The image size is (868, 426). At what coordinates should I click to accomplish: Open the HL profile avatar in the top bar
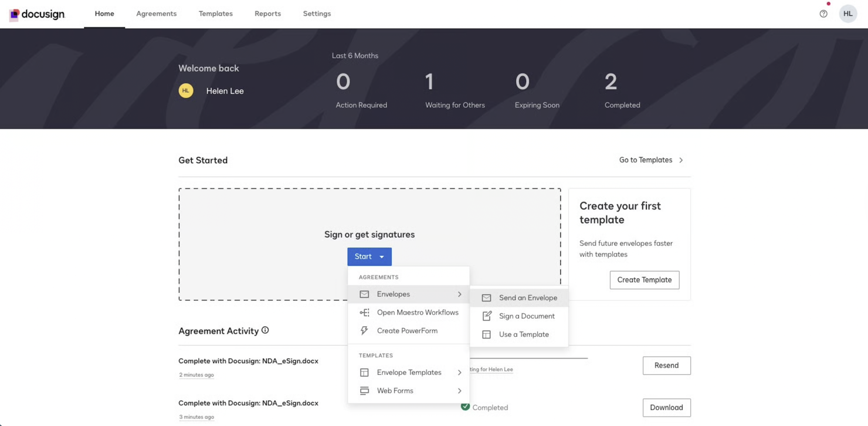pyautogui.click(x=847, y=13)
